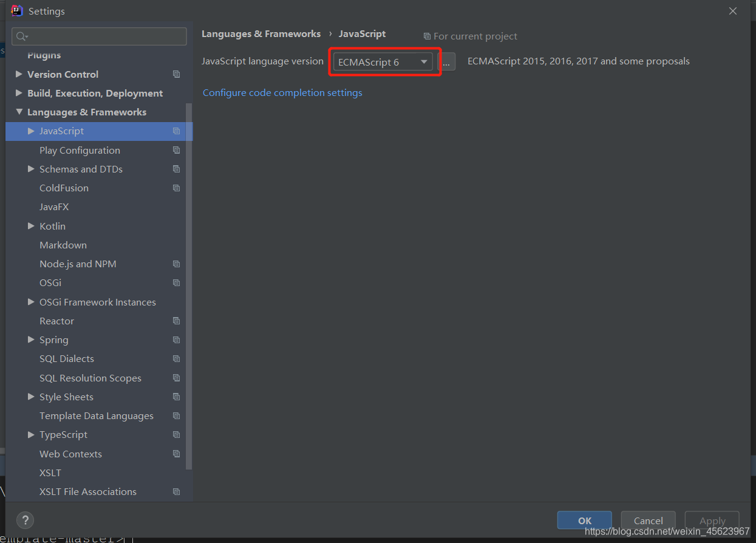756x543 pixels.
Task: Expand the Kotlin node
Action: pyautogui.click(x=32, y=226)
